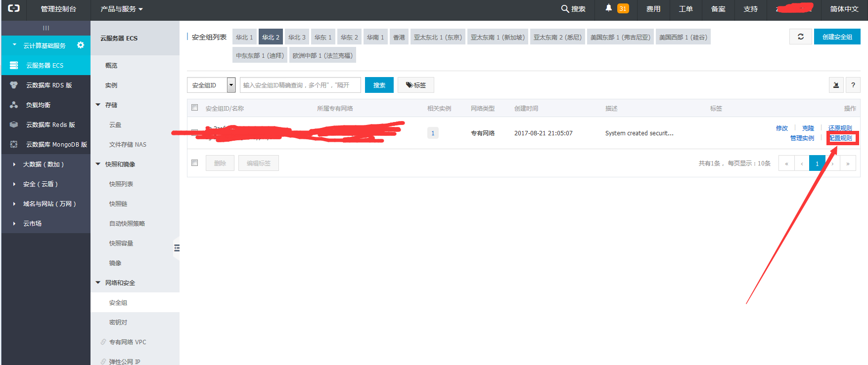Go to last page arrow
The image size is (868, 365).
[848, 163]
